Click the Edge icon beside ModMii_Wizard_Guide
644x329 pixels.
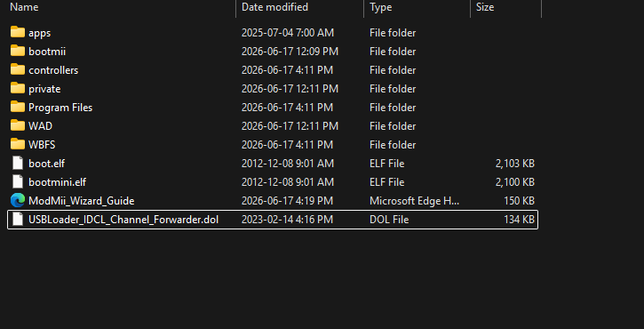[18, 200]
